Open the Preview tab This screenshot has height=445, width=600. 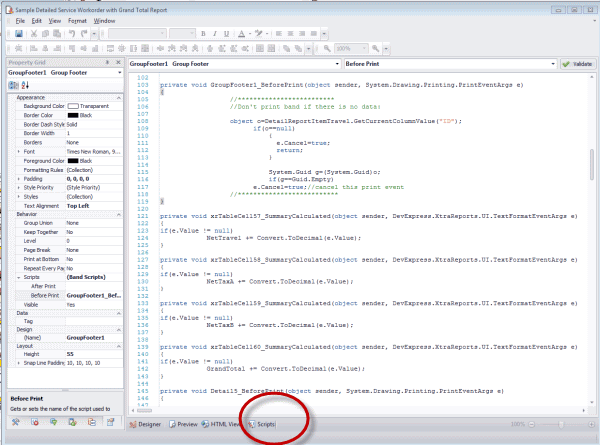[x=182, y=424]
